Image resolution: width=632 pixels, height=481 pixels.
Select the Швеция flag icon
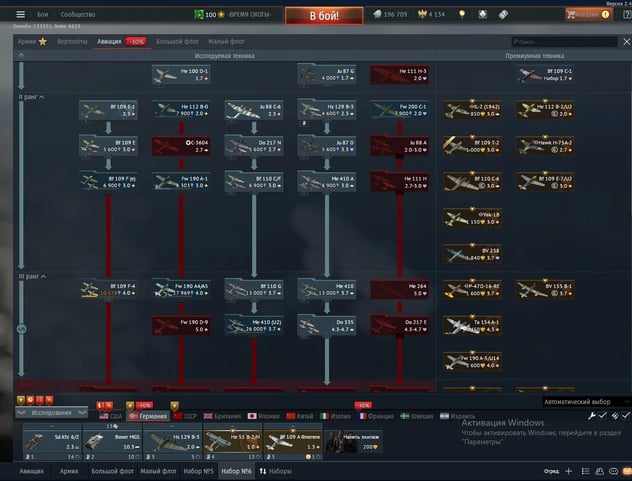pyautogui.click(x=404, y=415)
